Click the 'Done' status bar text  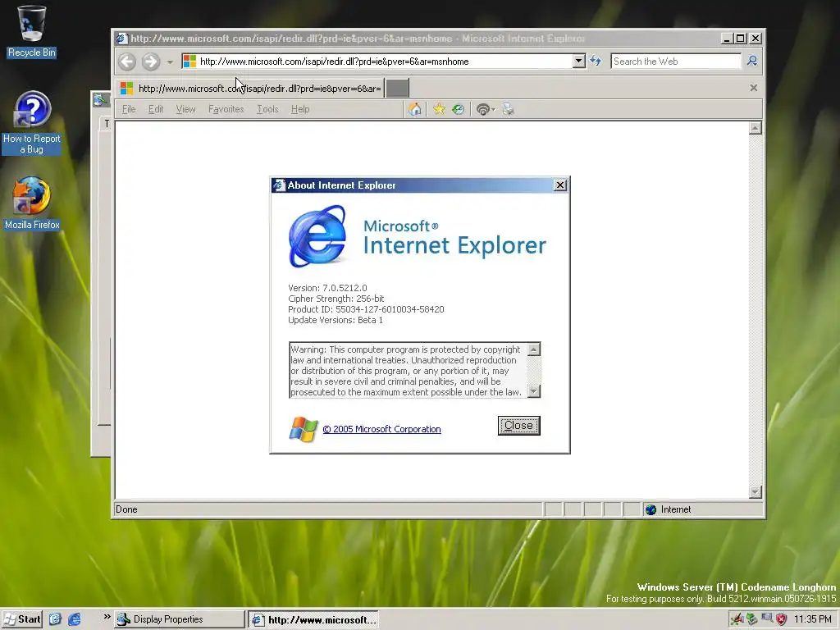(x=126, y=509)
